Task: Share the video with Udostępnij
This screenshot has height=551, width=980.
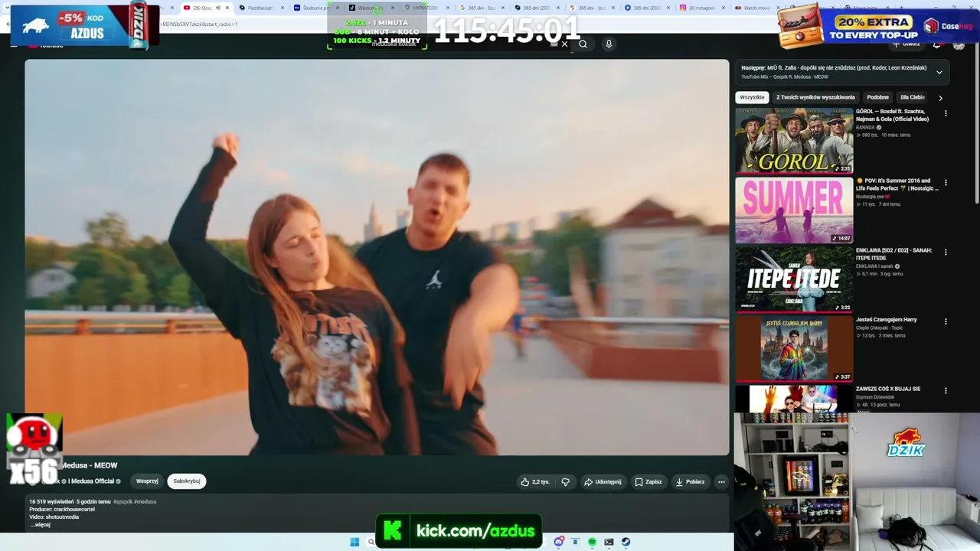Action: (x=603, y=482)
